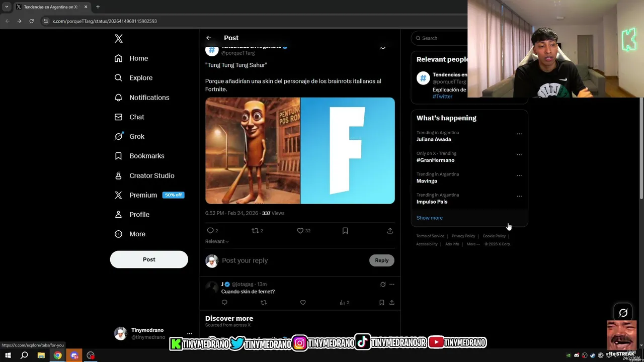Open the Privacy Policy link
The height and width of the screenshot is (362, 644).
tap(463, 236)
